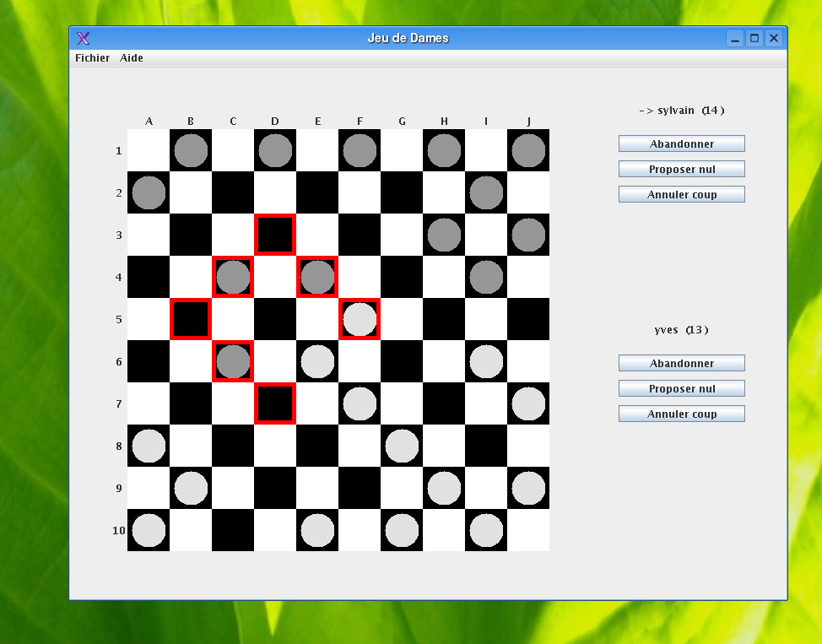Pick the light piece on square J7
Image resolution: width=822 pixels, height=644 pixels.
point(528,403)
